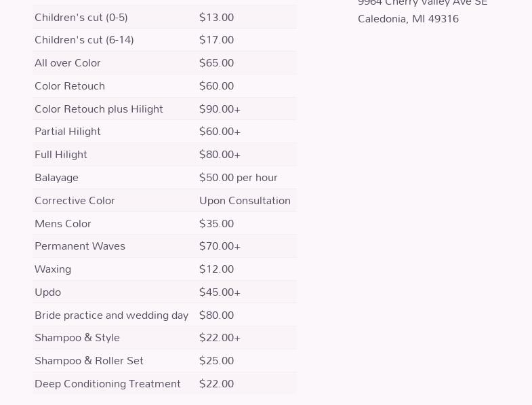Click the Updo service label
532x405 pixels.
(x=48, y=292)
